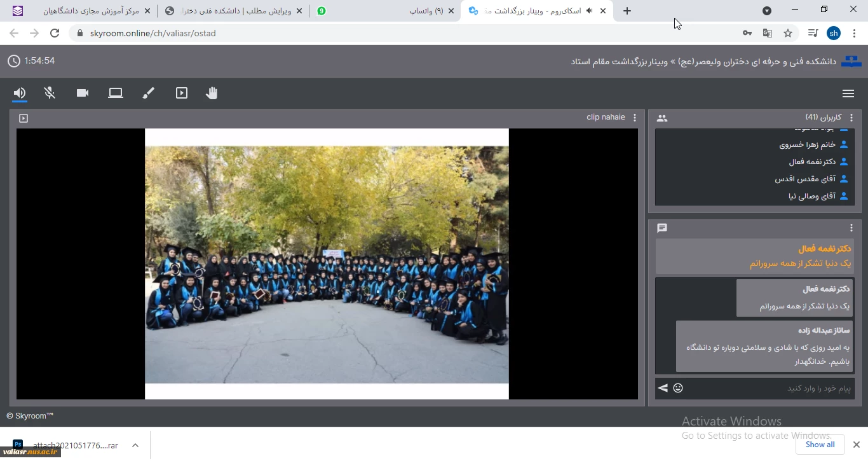
Task: Click the users group icon
Action: click(x=662, y=118)
